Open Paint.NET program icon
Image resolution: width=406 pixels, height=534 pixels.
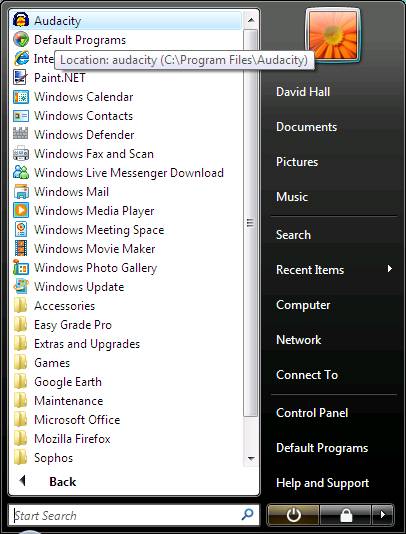coord(20,78)
